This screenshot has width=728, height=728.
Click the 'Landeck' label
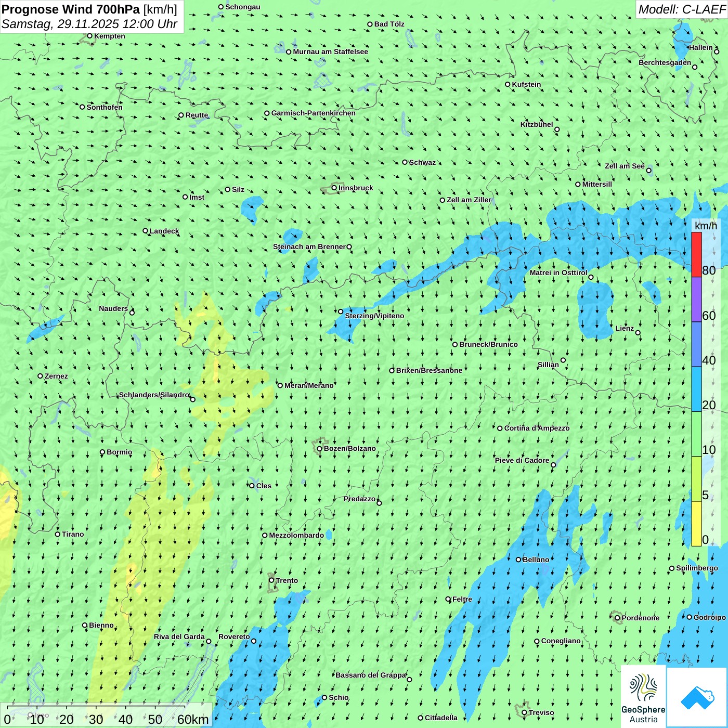click(164, 231)
